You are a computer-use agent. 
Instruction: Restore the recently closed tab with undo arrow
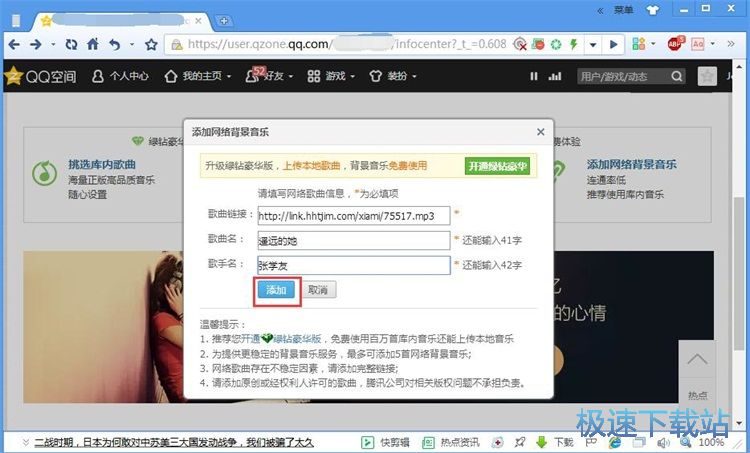click(115, 44)
